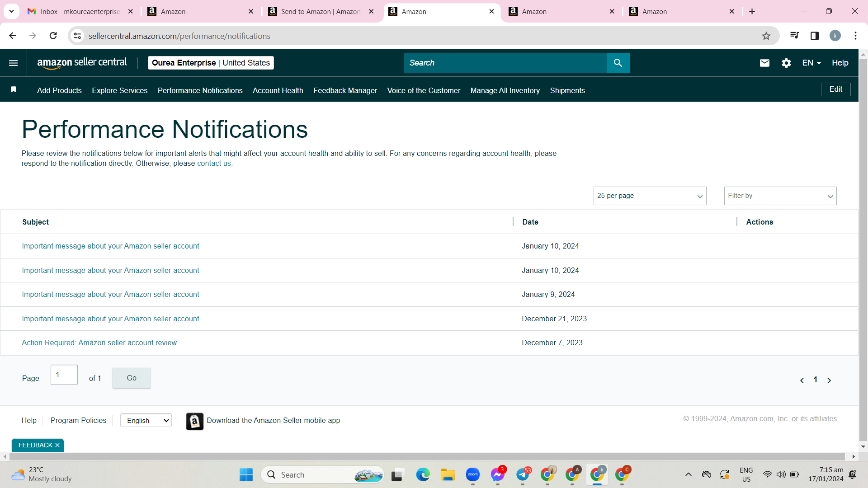Click into the Seller Central search field
The width and height of the screenshot is (868, 488).
pos(505,63)
